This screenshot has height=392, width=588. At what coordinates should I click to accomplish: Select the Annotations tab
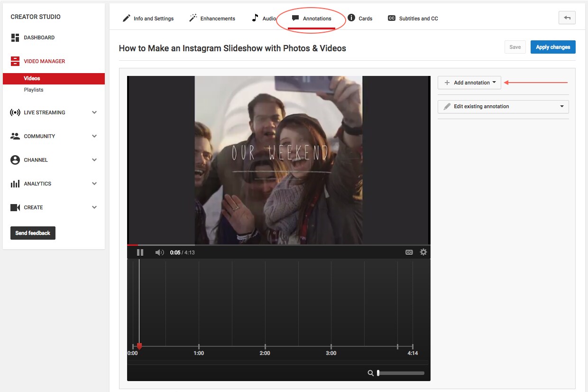[x=312, y=19]
